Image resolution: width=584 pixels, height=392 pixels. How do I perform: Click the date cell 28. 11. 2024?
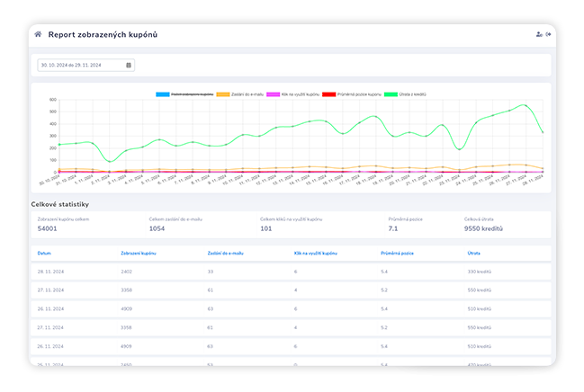(50, 272)
